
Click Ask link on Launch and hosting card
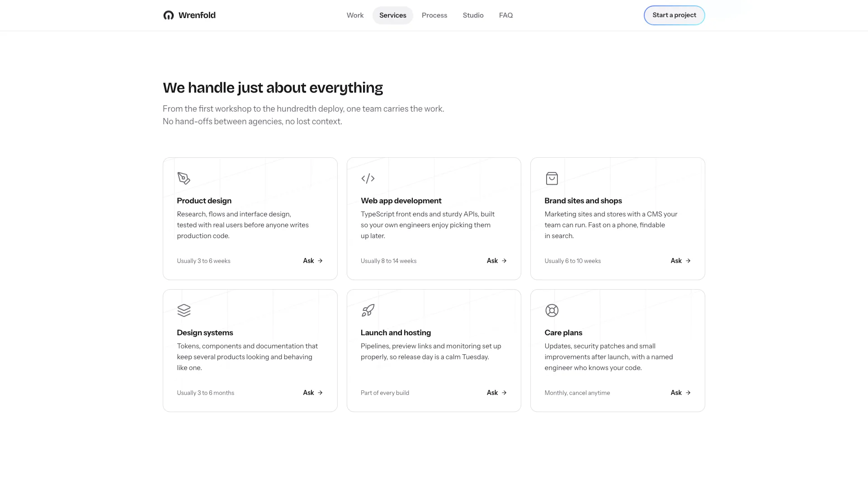coord(497,393)
